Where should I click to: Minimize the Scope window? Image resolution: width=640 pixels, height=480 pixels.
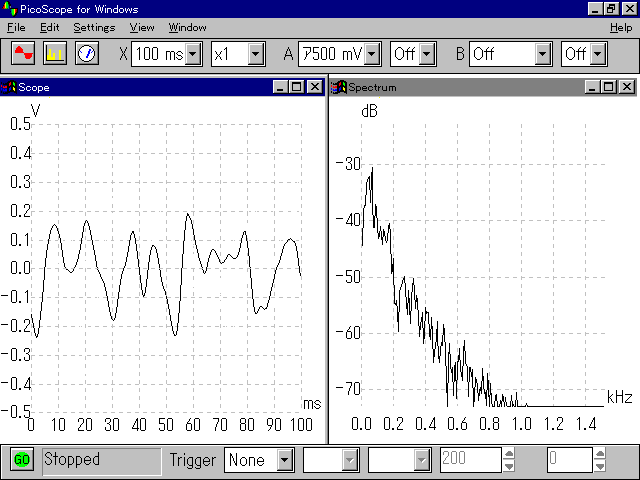pyautogui.click(x=280, y=87)
